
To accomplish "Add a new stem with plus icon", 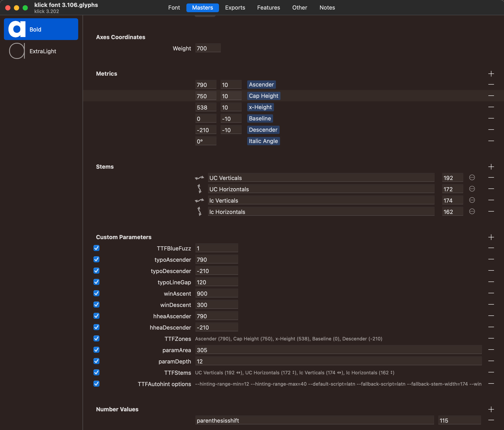I will pos(491,167).
